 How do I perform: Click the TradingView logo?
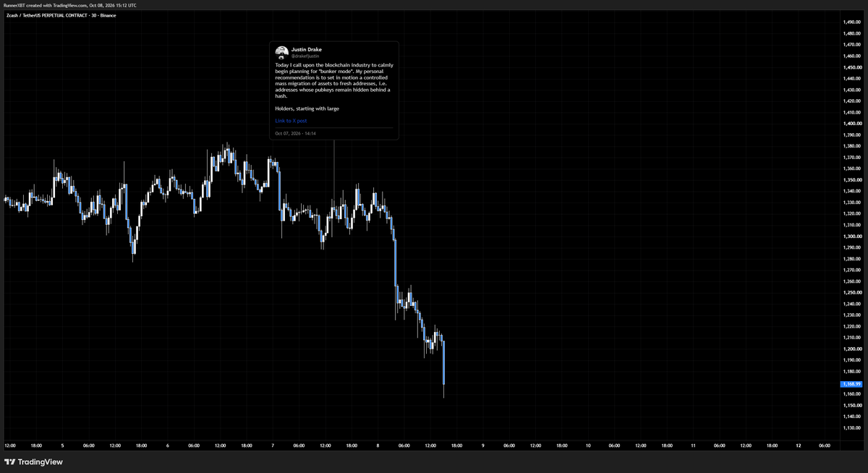33,461
